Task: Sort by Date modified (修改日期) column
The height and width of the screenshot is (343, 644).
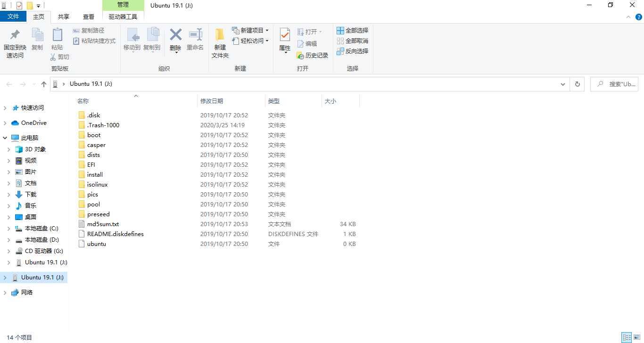Action: (212, 101)
